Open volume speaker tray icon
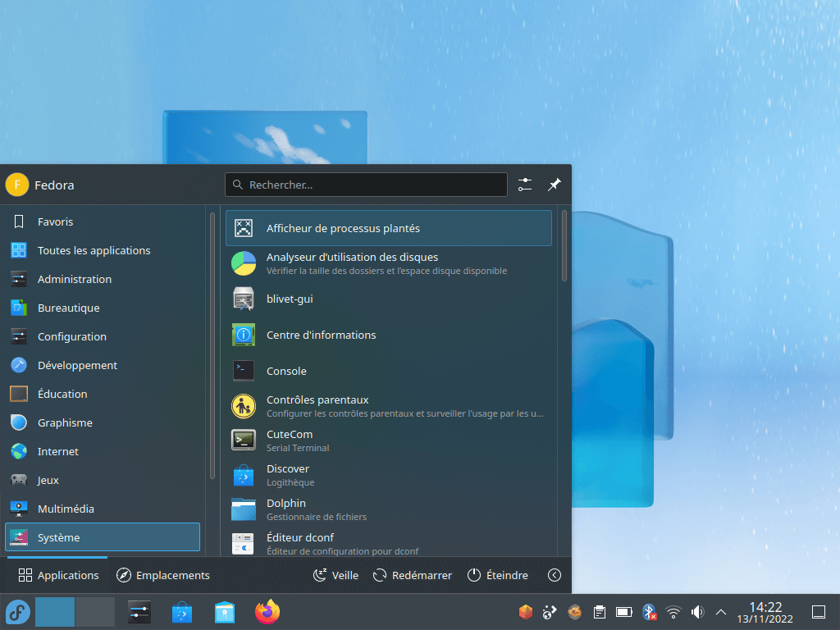The image size is (840, 630). [x=697, y=612]
